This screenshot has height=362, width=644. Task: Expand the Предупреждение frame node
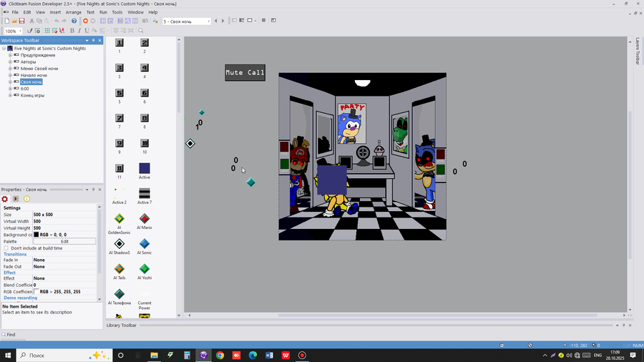point(10,55)
